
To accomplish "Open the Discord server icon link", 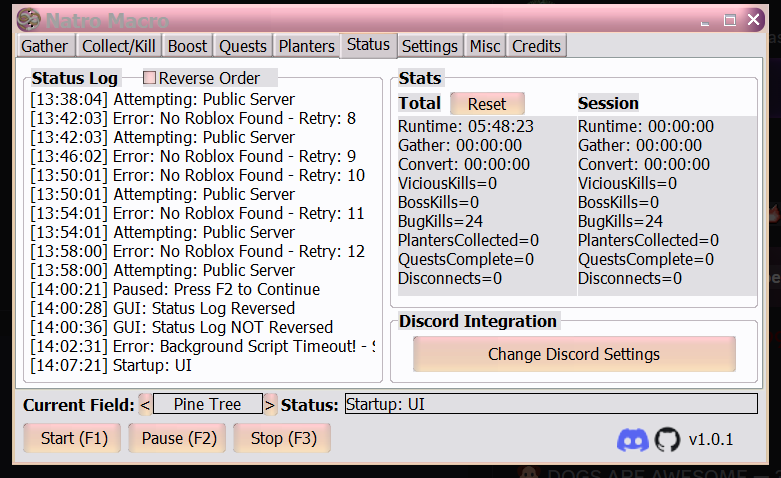I will [x=633, y=440].
